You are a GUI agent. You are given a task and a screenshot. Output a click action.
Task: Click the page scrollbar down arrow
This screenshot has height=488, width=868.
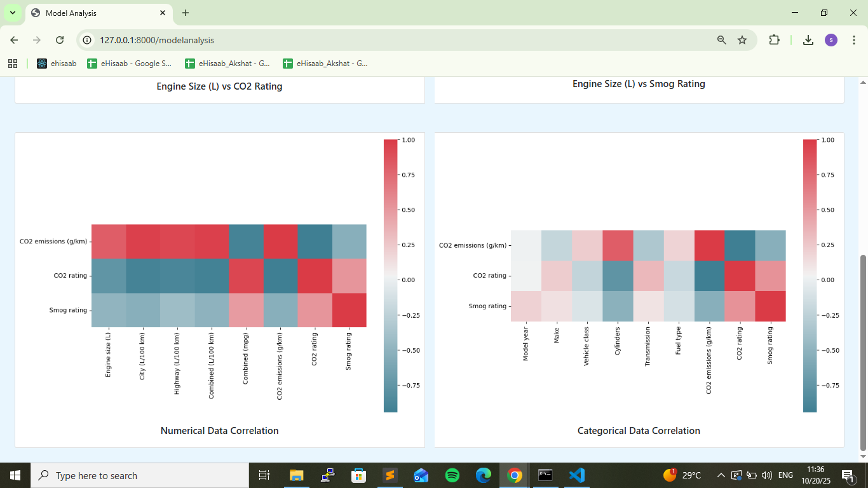[x=863, y=456]
